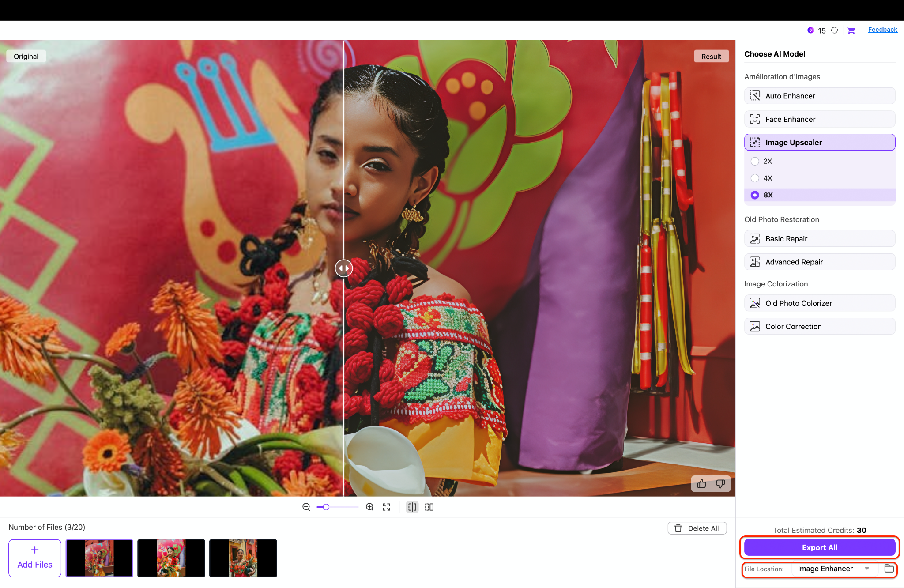Click the Export All button
The image size is (904, 588).
[819, 547]
